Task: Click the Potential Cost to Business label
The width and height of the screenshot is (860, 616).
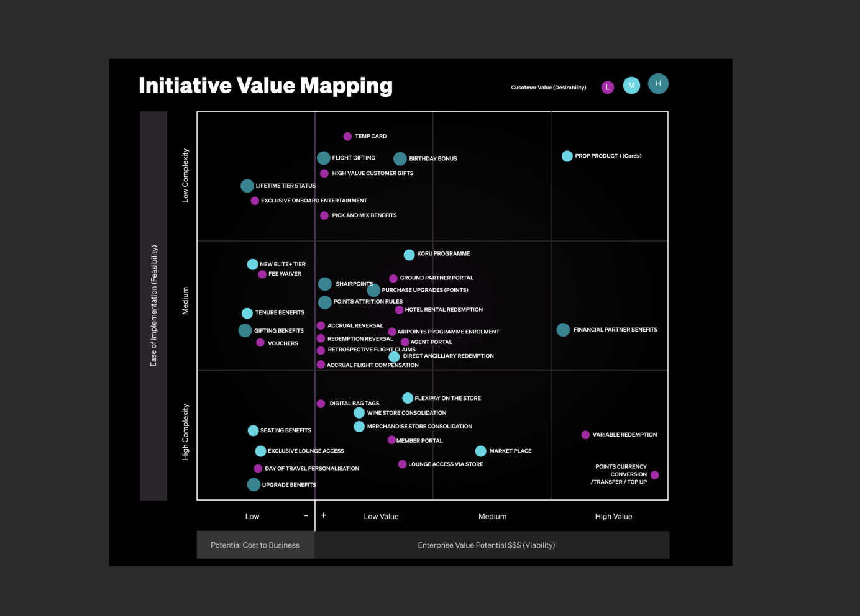Action: [255, 545]
